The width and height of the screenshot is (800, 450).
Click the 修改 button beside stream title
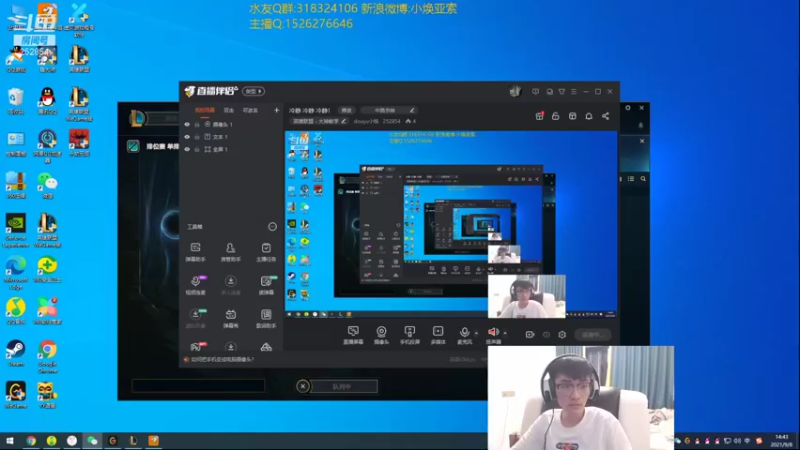pos(346,110)
